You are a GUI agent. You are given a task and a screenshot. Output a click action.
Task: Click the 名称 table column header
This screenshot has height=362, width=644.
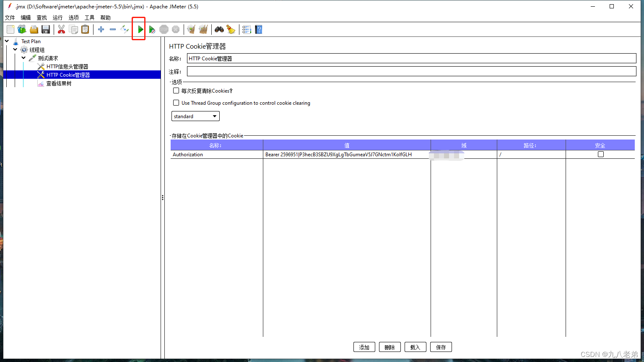[x=217, y=145]
